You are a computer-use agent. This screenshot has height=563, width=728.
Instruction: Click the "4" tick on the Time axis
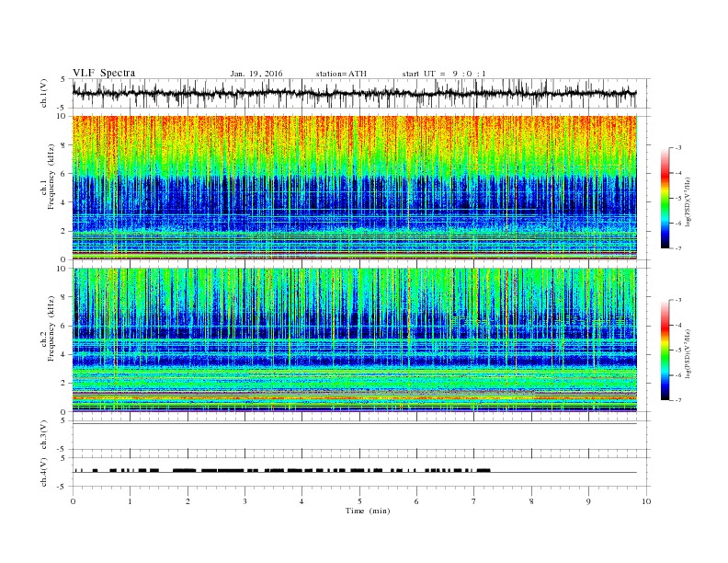click(301, 501)
